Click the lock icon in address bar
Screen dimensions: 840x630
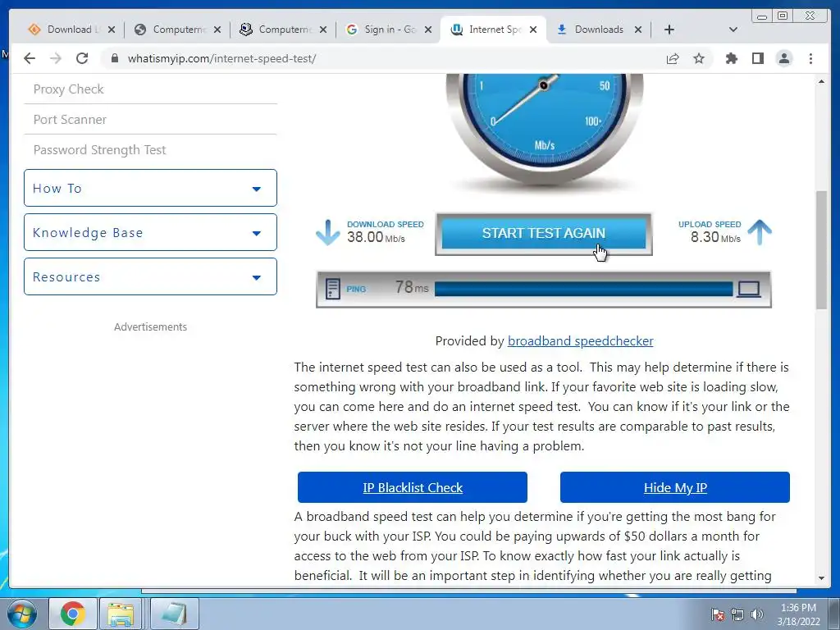[114, 58]
